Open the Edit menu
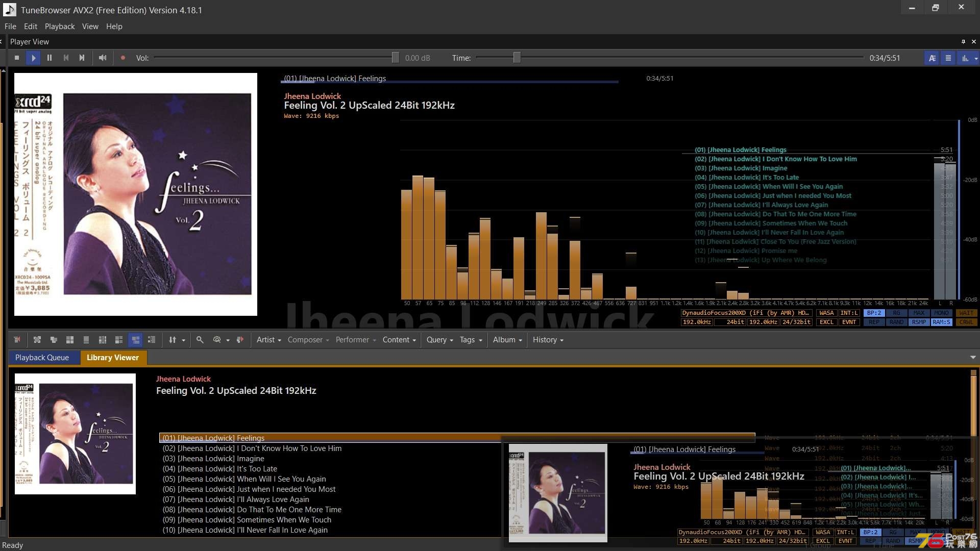The width and height of the screenshot is (980, 551). [31, 27]
